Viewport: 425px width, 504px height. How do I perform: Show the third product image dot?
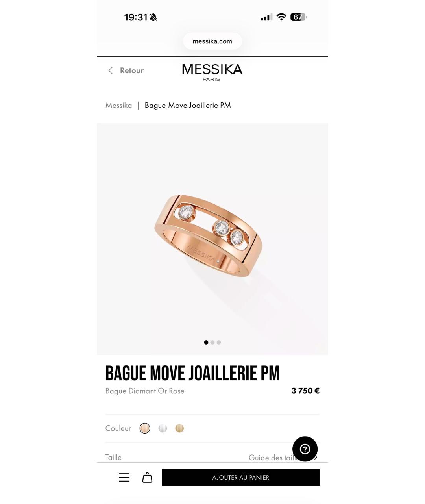pyautogui.click(x=219, y=342)
